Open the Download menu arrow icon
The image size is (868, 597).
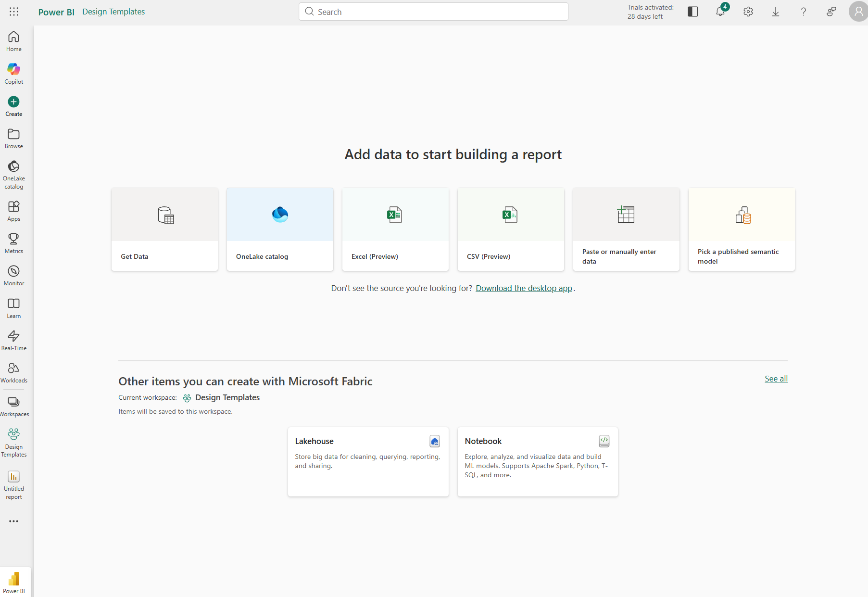coord(776,12)
